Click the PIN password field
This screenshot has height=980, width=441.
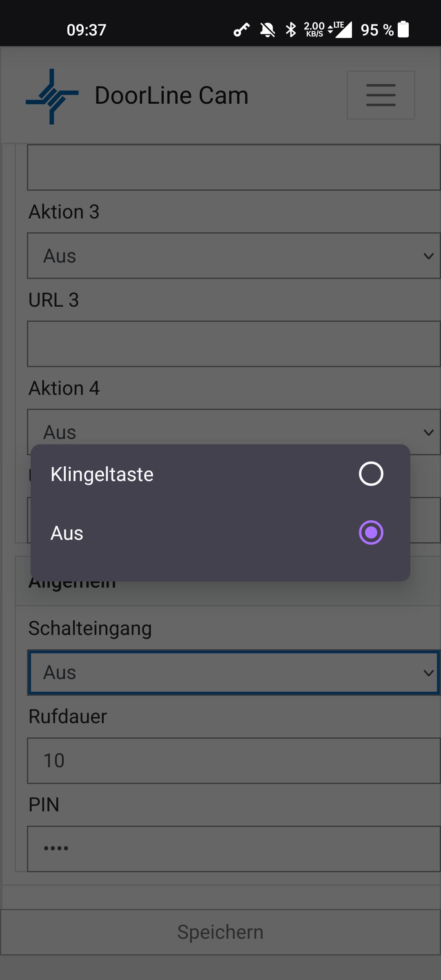[x=234, y=849]
